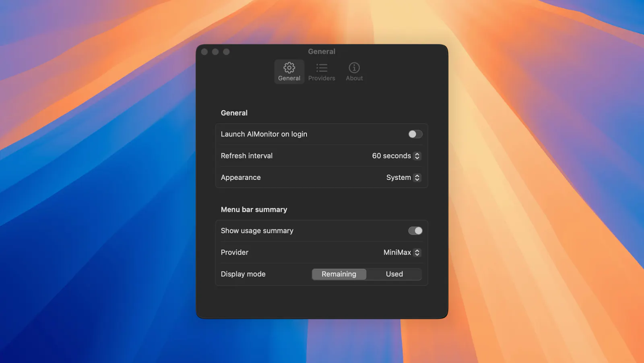Enable Launch AIMonitor on login switch
The image size is (644, 363).
coord(415,134)
